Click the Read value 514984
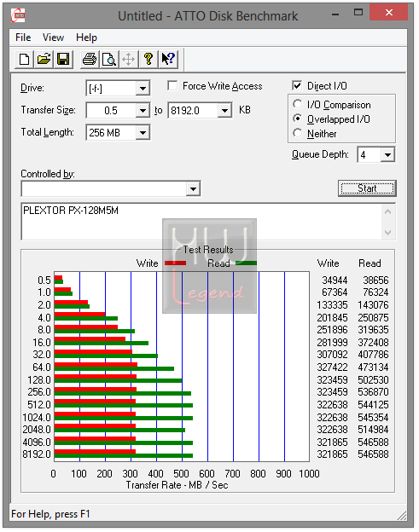This screenshot has height=532, width=419. coord(373,430)
